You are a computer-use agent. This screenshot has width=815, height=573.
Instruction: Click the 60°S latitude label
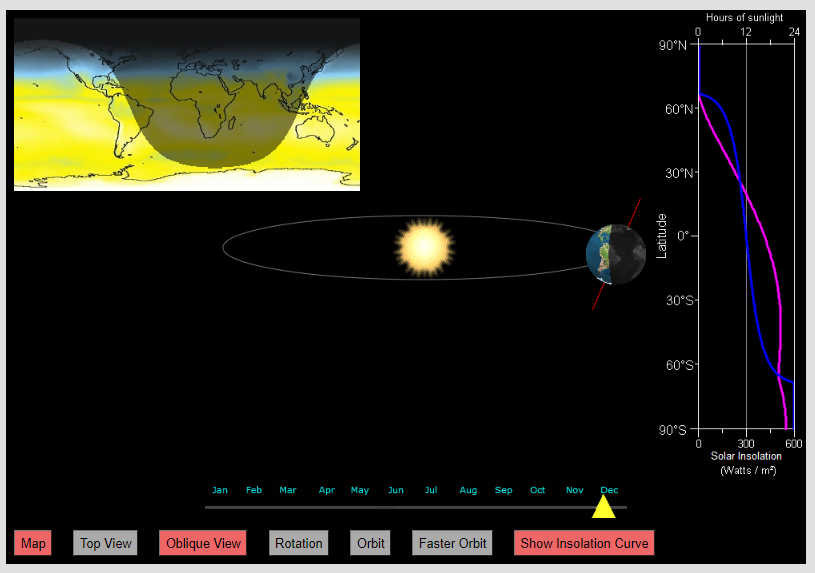(x=680, y=365)
